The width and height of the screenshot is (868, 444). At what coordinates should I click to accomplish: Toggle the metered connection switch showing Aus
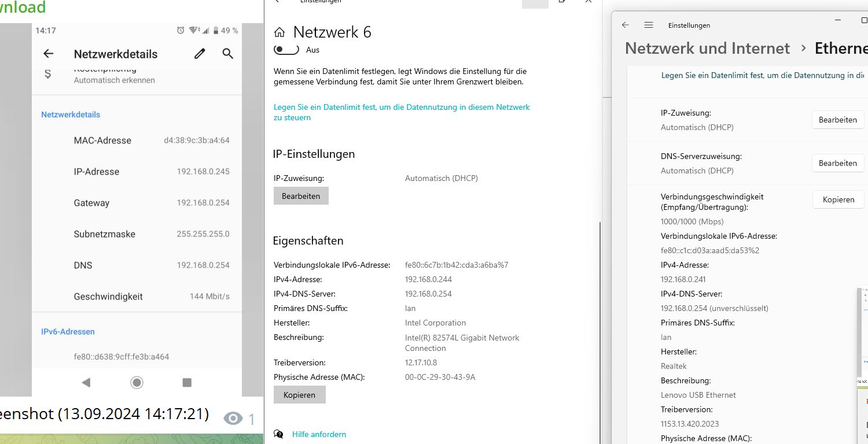tap(286, 50)
